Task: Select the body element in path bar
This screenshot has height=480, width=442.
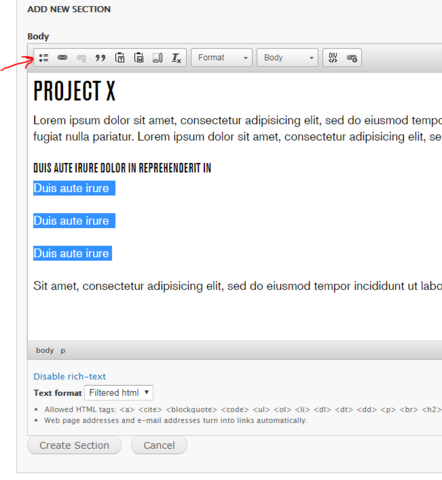Action: tap(45, 350)
